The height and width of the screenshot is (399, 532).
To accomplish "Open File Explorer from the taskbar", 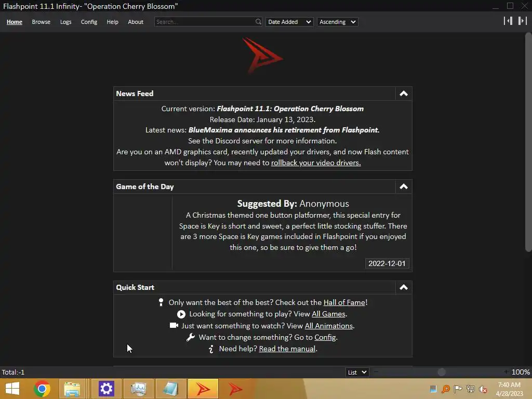I will 72,389.
